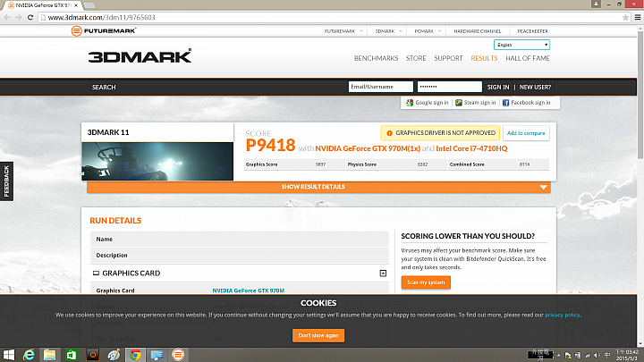Click Physics Score value cell
This screenshot has width=644, height=362.
pyautogui.click(x=422, y=164)
